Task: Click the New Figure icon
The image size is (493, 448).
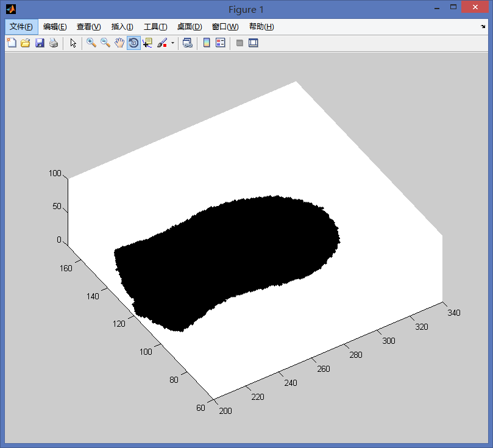Action: pyautogui.click(x=12, y=43)
